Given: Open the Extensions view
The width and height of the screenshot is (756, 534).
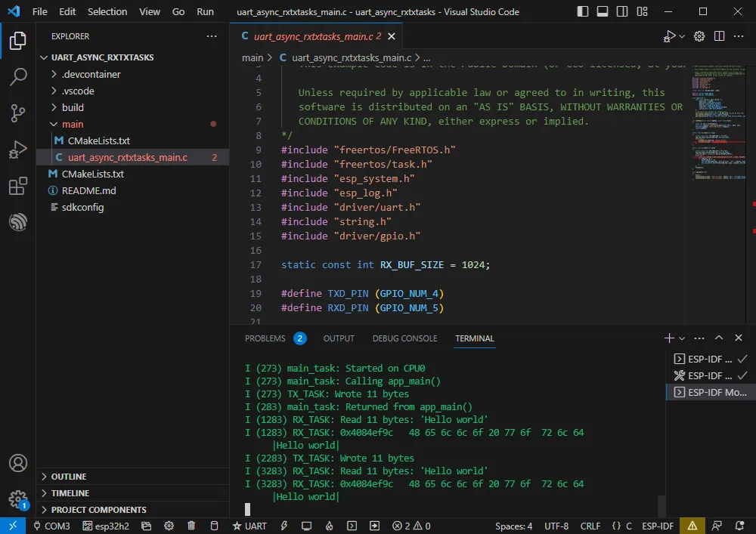Looking at the screenshot, I should pos(18,187).
